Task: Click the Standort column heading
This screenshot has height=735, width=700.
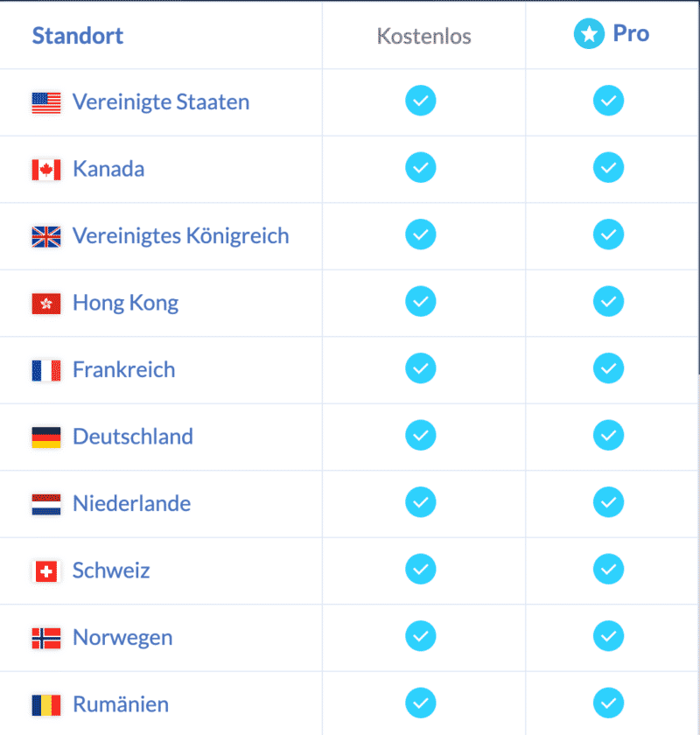Action: tap(77, 36)
